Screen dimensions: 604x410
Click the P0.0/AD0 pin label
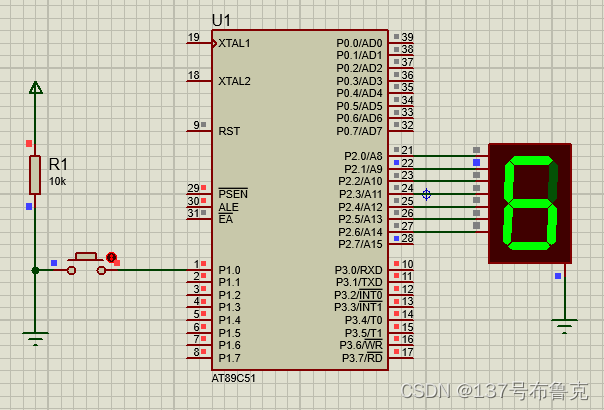point(359,43)
